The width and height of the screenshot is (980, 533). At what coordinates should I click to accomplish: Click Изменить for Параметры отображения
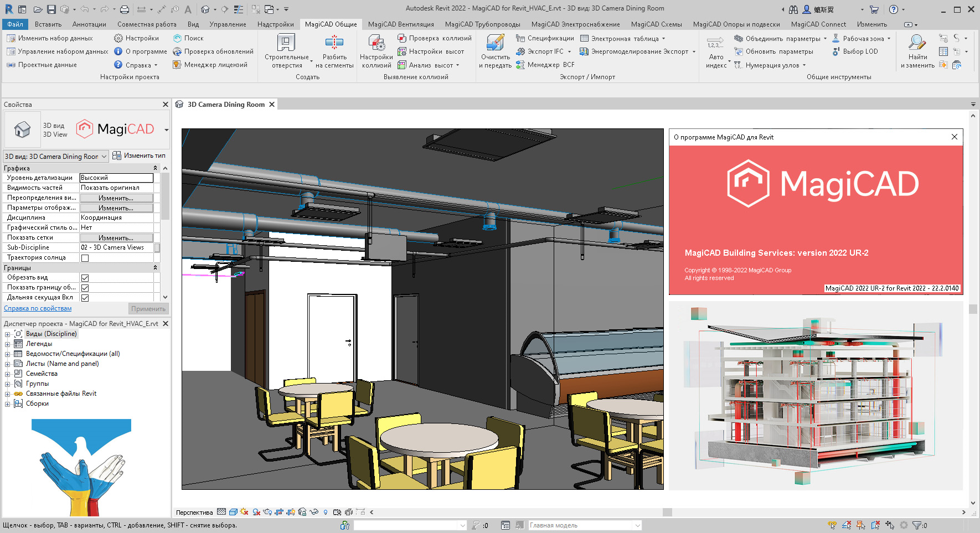pos(116,208)
